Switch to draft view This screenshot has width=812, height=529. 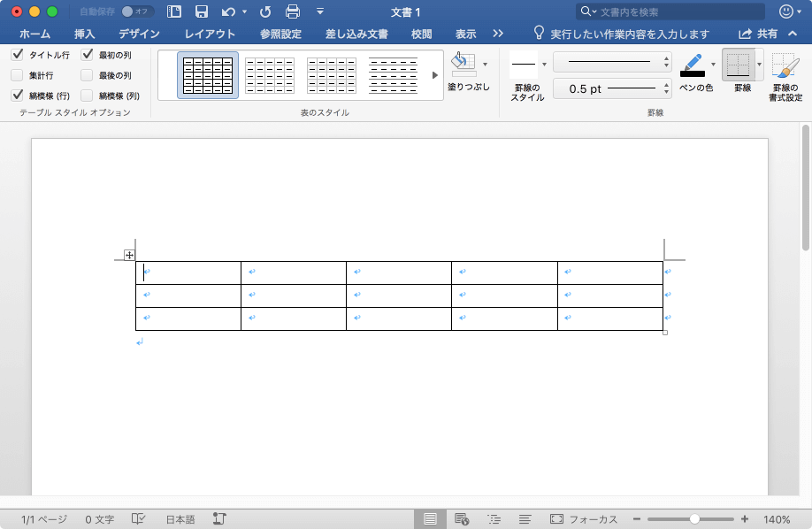coord(525,518)
